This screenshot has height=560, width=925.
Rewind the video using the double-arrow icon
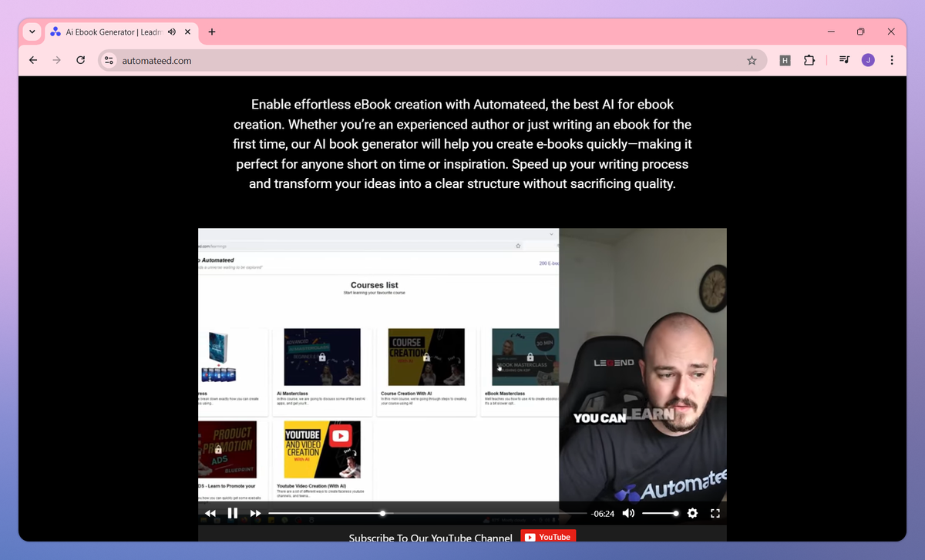210,513
